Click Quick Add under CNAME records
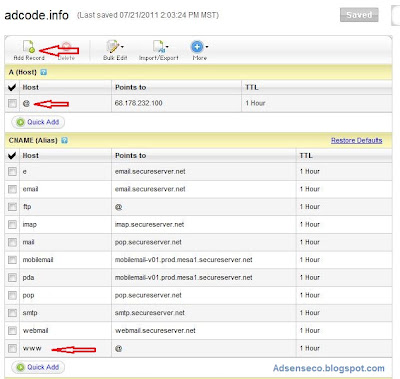Image resolution: width=400 pixels, height=379 pixels. 38,367
